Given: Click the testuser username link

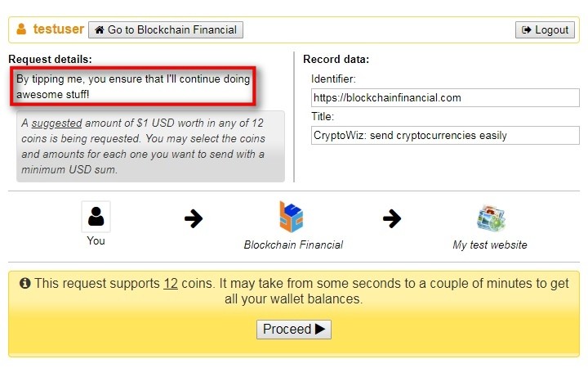Looking at the screenshot, I should [x=58, y=29].
